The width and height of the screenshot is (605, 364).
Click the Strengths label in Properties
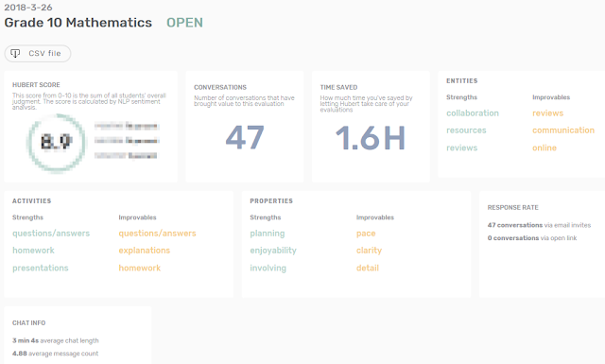(266, 217)
